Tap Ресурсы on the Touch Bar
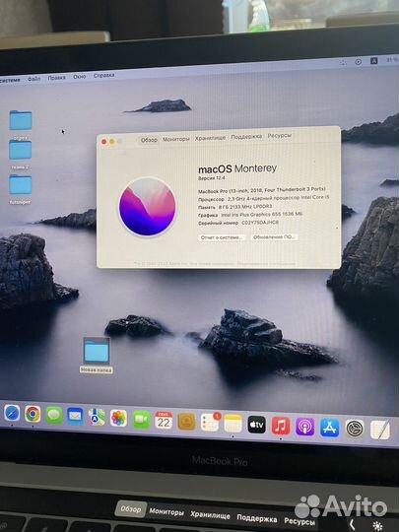Viewport: 399px width, 532px height. click(299, 521)
